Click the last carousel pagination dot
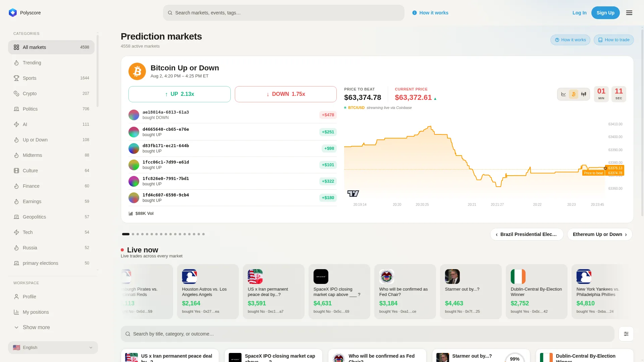The height and width of the screenshot is (362, 644). pos(203,234)
